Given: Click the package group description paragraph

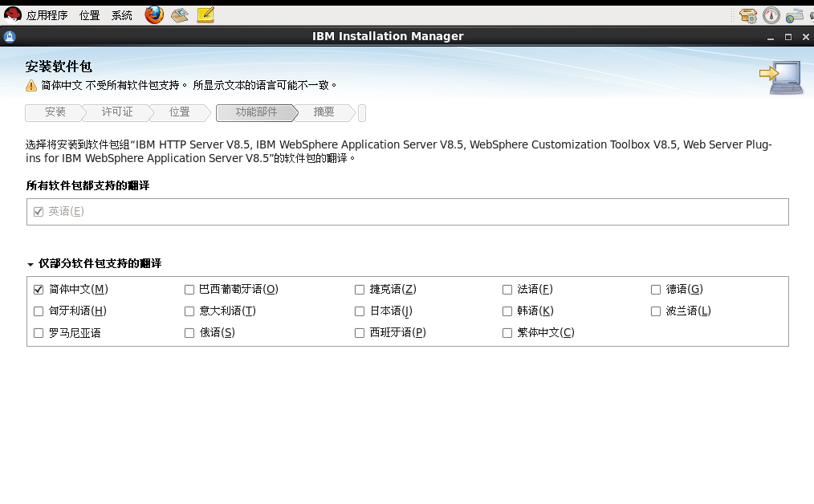Looking at the screenshot, I should (399, 152).
